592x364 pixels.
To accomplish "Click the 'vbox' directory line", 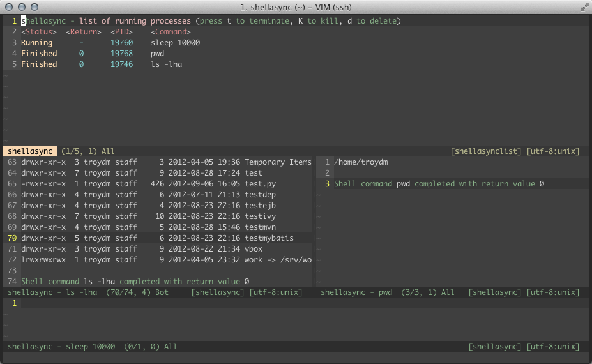I will (x=142, y=249).
